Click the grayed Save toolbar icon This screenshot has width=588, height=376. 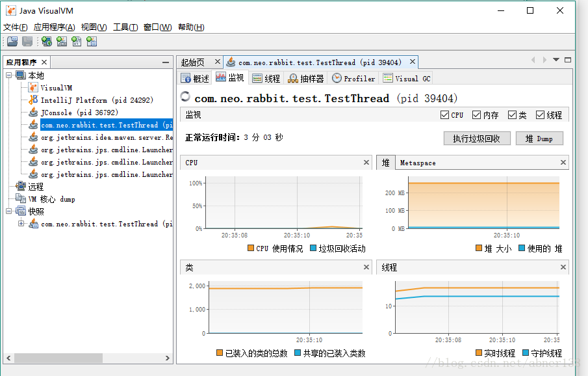(27, 42)
